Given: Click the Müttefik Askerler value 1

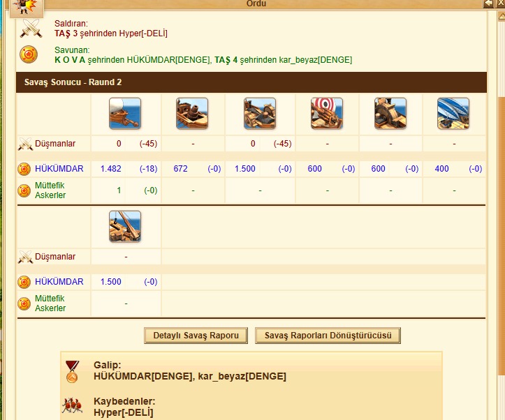Looking at the screenshot, I should [119, 190].
